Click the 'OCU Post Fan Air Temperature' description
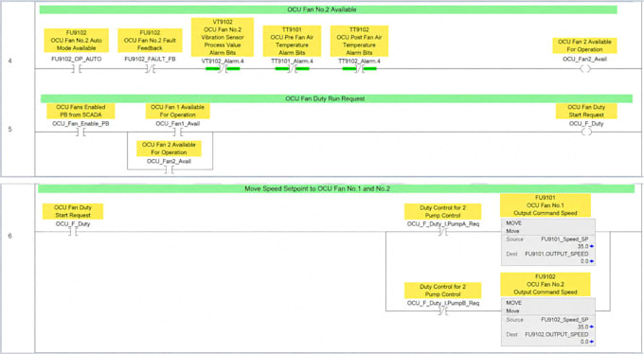Viewport: 644px width, 354px height. (359, 41)
